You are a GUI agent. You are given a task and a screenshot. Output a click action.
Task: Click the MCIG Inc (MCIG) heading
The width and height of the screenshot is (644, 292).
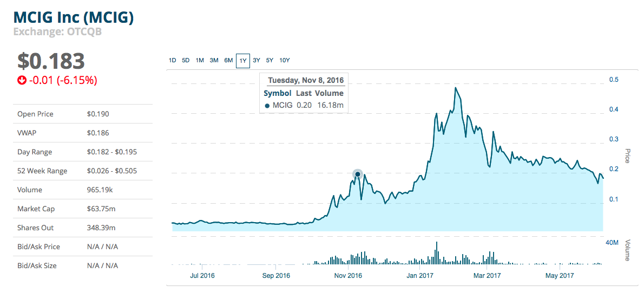(x=74, y=17)
